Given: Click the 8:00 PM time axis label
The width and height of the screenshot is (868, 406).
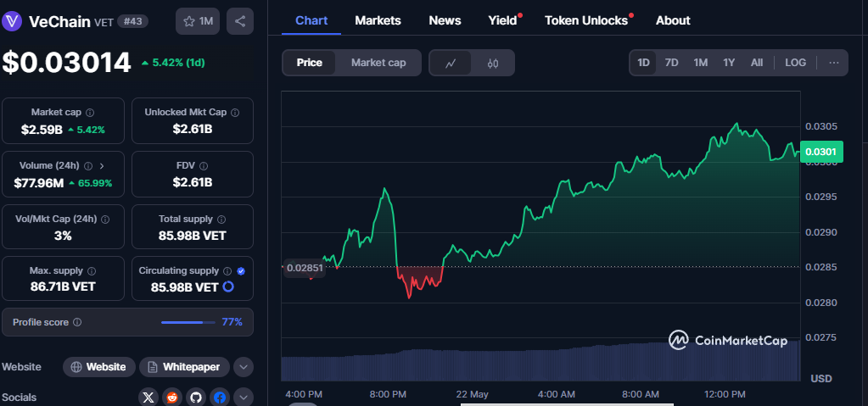Looking at the screenshot, I should [x=388, y=394].
